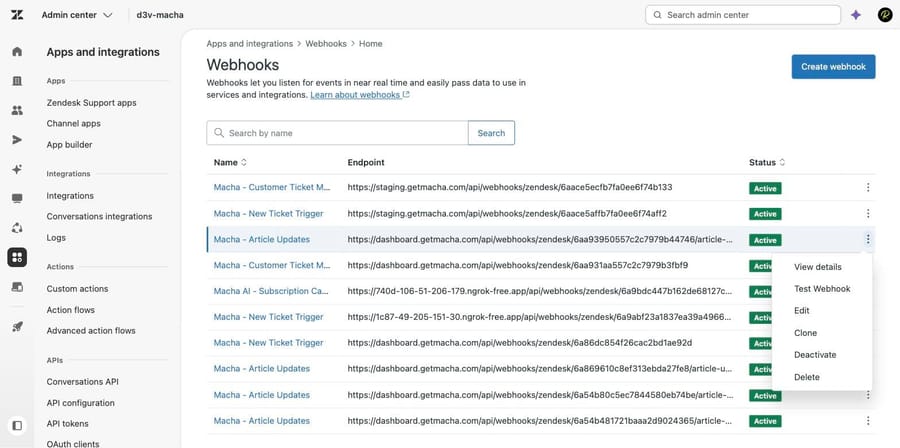Open the AI sparkle icon in sidebar

(x=17, y=169)
